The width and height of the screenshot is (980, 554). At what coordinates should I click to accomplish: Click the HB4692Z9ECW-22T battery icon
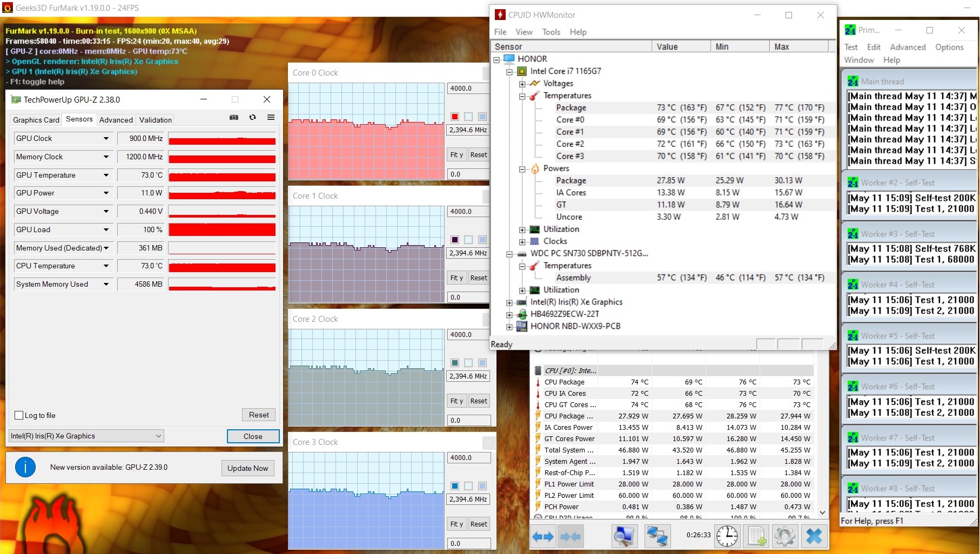522,314
